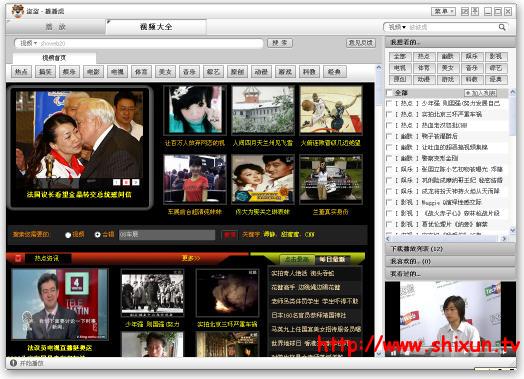This screenshot has height=379, width=524.
Task: Check the first 热点 playlist item checkbox
Action: click(389, 104)
